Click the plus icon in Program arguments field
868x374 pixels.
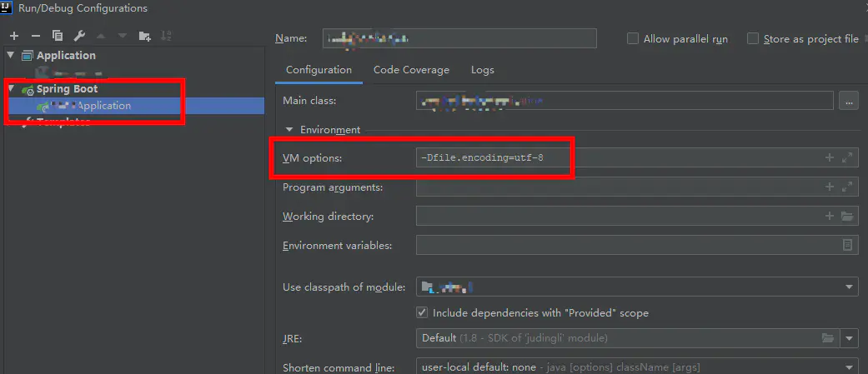coord(830,187)
